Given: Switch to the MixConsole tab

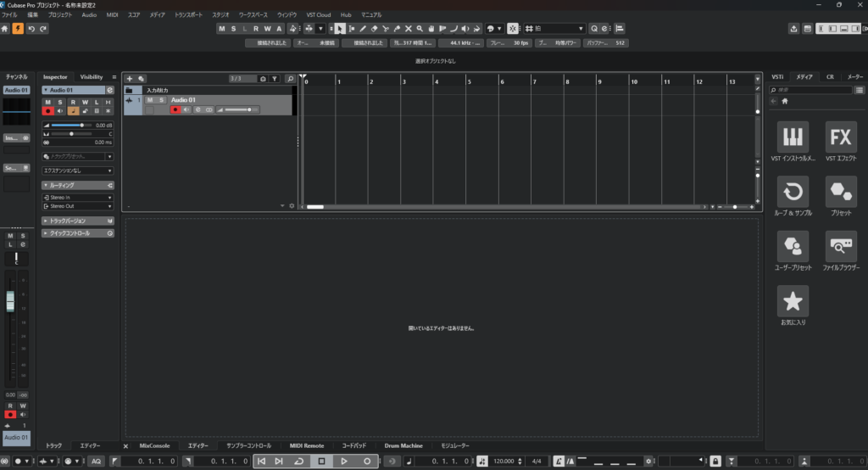Looking at the screenshot, I should click(154, 445).
